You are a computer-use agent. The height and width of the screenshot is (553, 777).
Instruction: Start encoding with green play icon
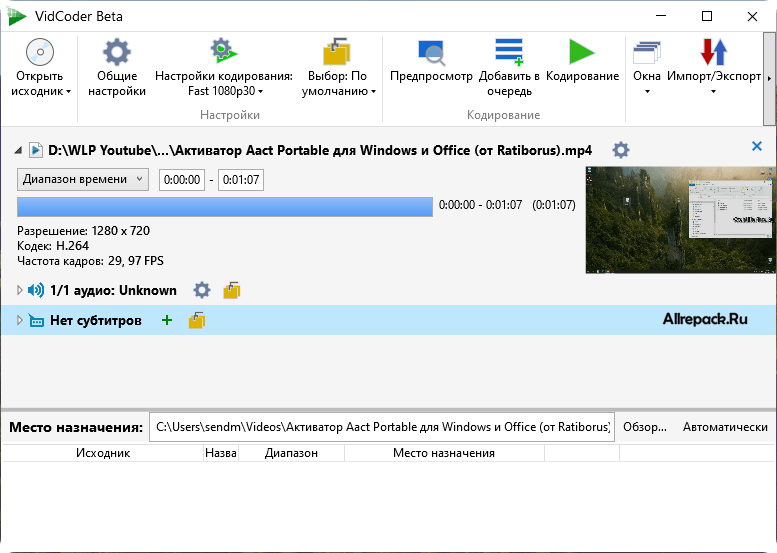[582, 52]
